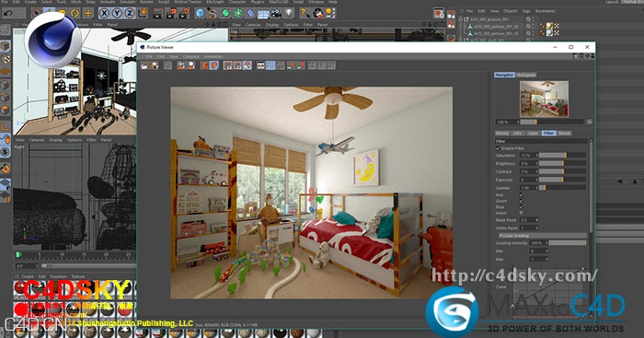
Task: Click the blue Cube primitive icon
Action: (200, 13)
